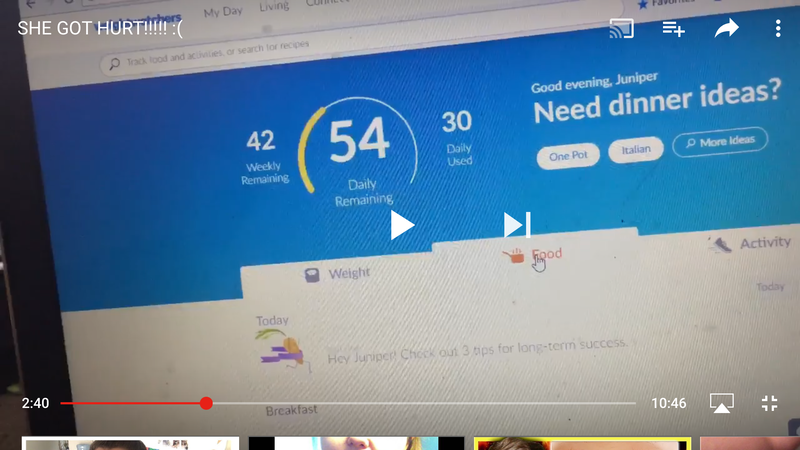Screen dimensions: 800x450
Task: Click the Italian dinner idea button
Action: [636, 150]
